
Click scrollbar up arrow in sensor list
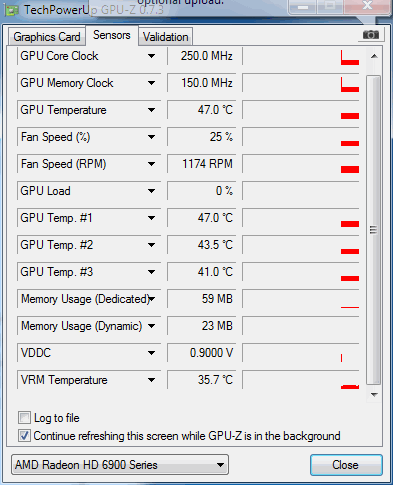374,56
